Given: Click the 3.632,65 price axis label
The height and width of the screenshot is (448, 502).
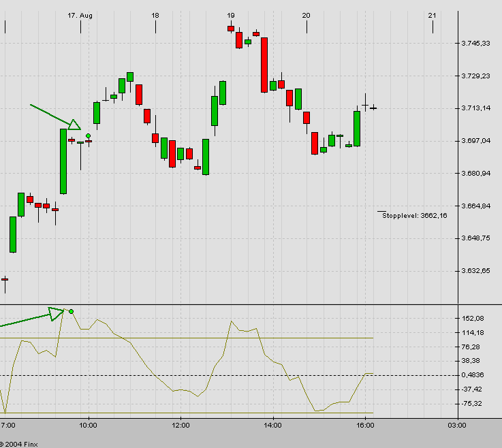Looking at the screenshot, I should click(475, 271).
